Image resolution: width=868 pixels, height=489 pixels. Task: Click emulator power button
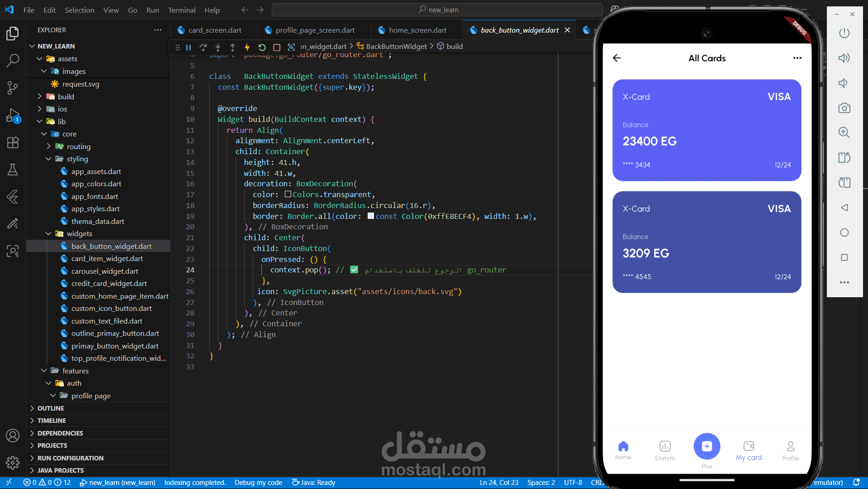point(844,33)
